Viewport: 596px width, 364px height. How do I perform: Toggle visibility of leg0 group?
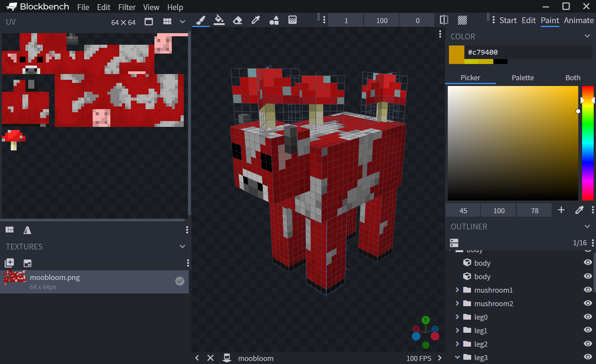588,317
